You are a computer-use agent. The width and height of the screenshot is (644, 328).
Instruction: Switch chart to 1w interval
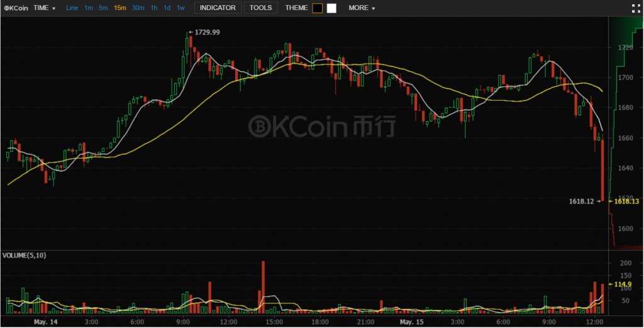(180, 8)
